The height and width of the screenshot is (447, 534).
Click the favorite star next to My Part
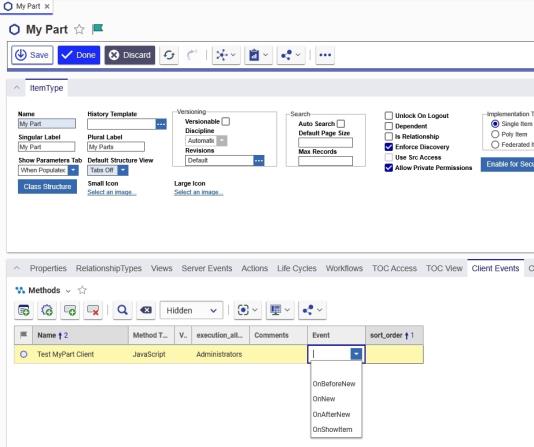coord(79,30)
